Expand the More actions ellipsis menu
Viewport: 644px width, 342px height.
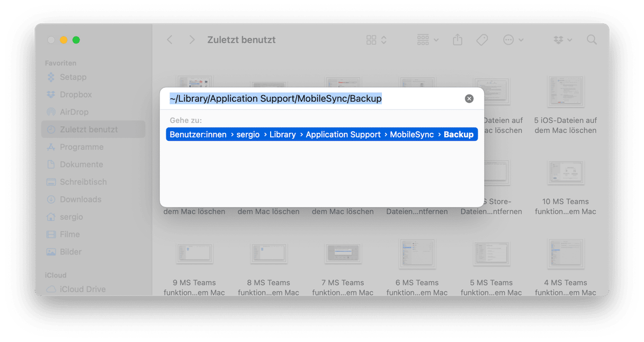coord(513,40)
